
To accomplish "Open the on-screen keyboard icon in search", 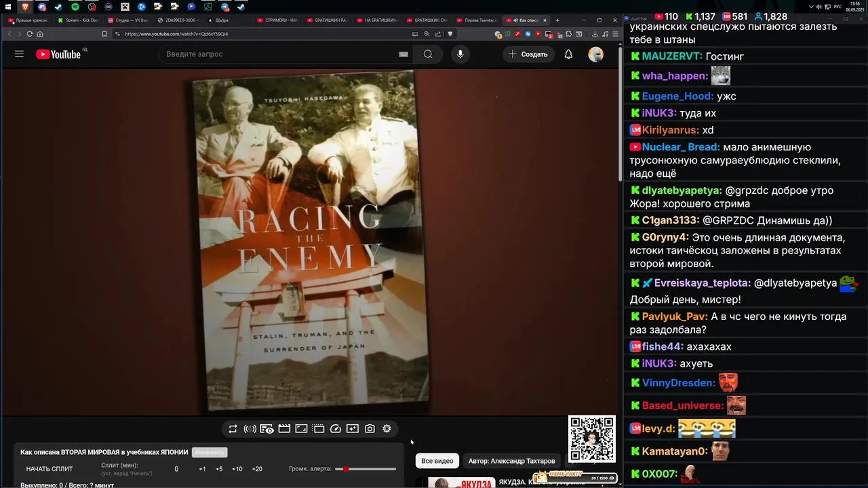I will click(x=403, y=54).
